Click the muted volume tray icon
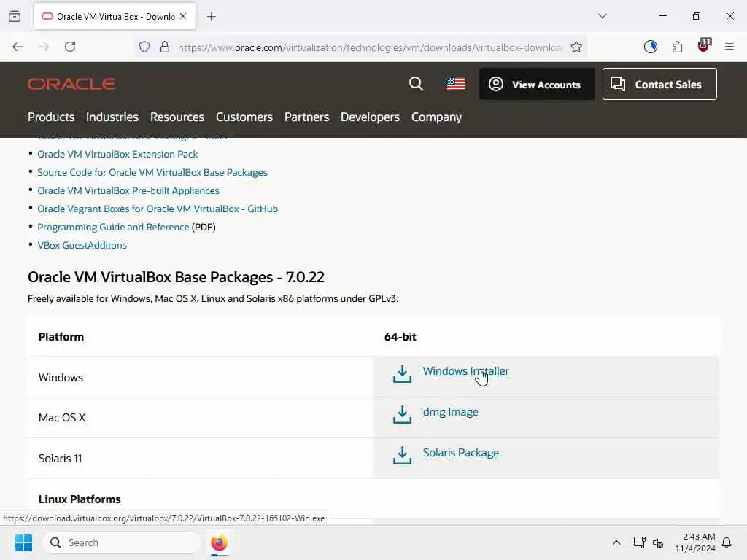747x560 pixels. click(x=658, y=543)
